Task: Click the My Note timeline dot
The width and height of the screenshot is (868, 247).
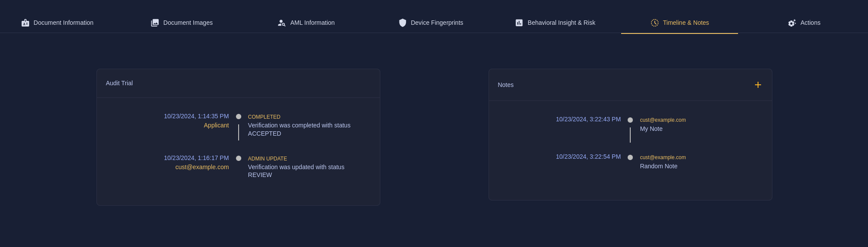Action: pyautogui.click(x=630, y=120)
